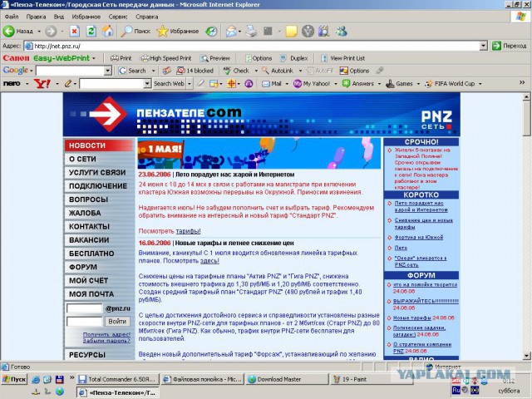This screenshot has width=532, height=399.
Task: Open the Справка menu
Action: (146, 17)
